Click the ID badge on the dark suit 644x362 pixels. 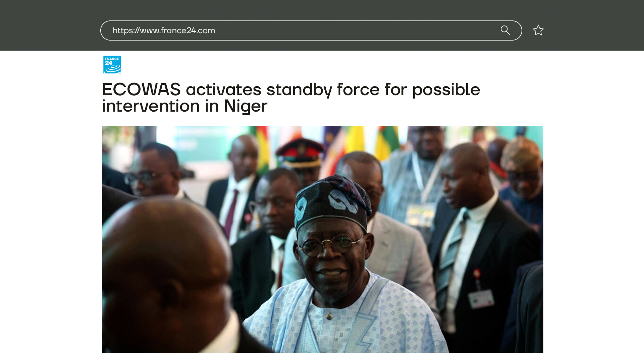(x=481, y=299)
